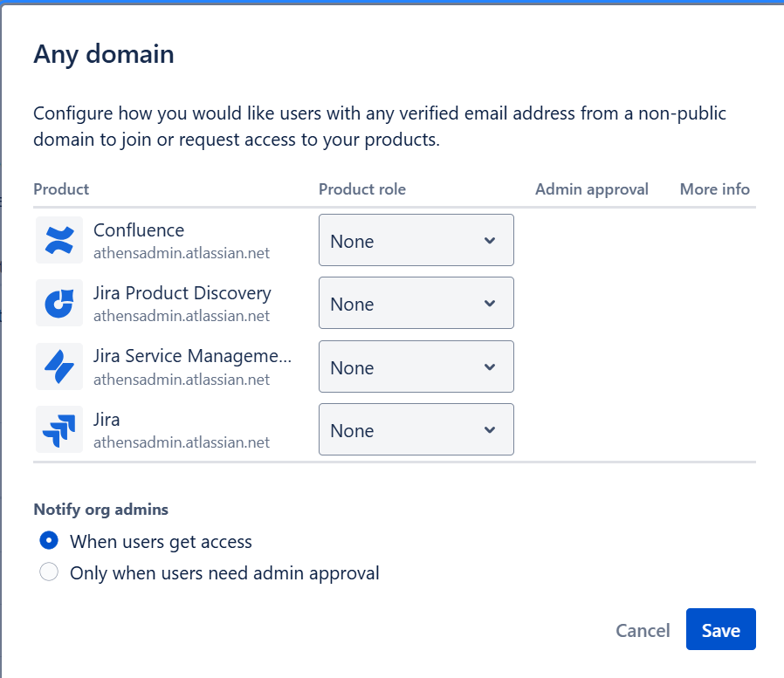This screenshot has width=784, height=678.
Task: Click the Product column header
Action: (x=61, y=189)
